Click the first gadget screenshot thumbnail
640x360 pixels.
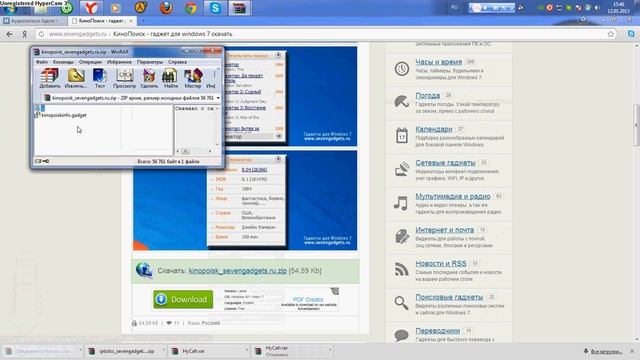pos(245,96)
